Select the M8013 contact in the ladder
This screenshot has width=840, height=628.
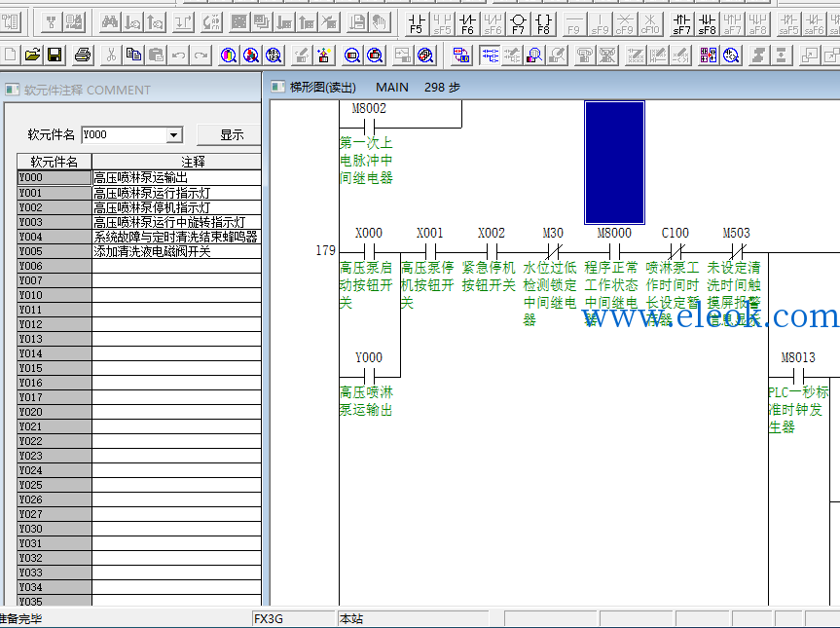798,375
